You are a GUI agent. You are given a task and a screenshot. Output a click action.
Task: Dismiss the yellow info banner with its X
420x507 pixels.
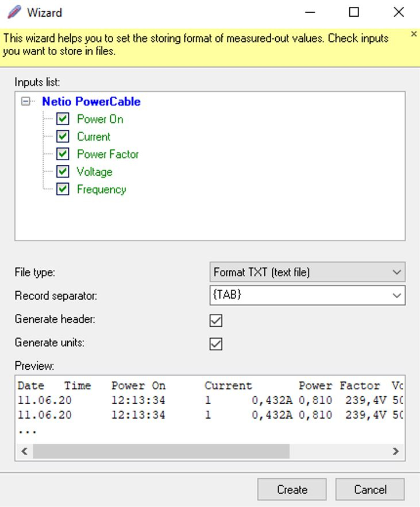click(x=414, y=34)
